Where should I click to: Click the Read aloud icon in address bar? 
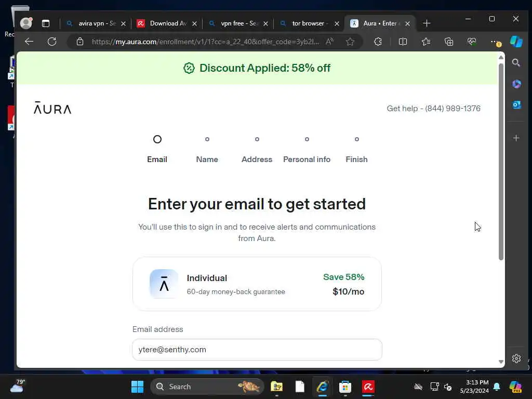(x=329, y=42)
